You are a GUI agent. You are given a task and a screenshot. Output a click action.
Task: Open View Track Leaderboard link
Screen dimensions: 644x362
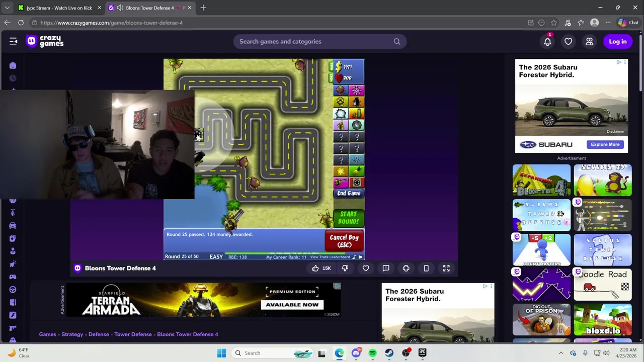330,257
